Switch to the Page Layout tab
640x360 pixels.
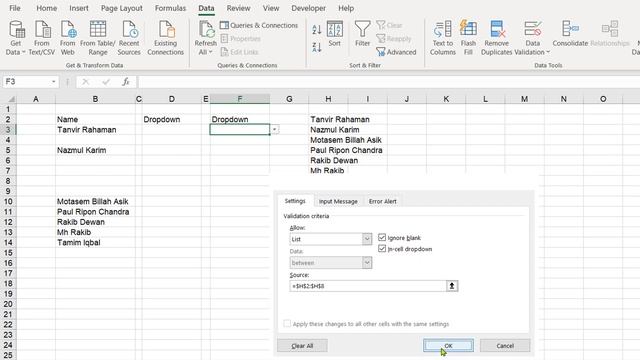click(122, 8)
